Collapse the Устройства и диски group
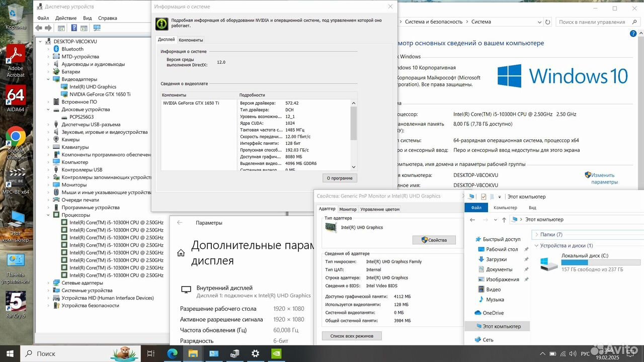Image resolution: width=644 pixels, height=362 pixels. [537, 245]
